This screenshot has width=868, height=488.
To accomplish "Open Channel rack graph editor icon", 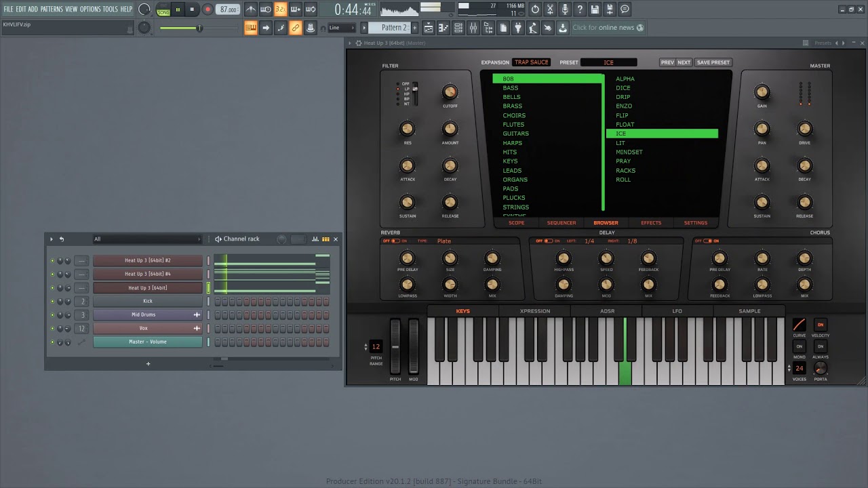I will (x=315, y=239).
